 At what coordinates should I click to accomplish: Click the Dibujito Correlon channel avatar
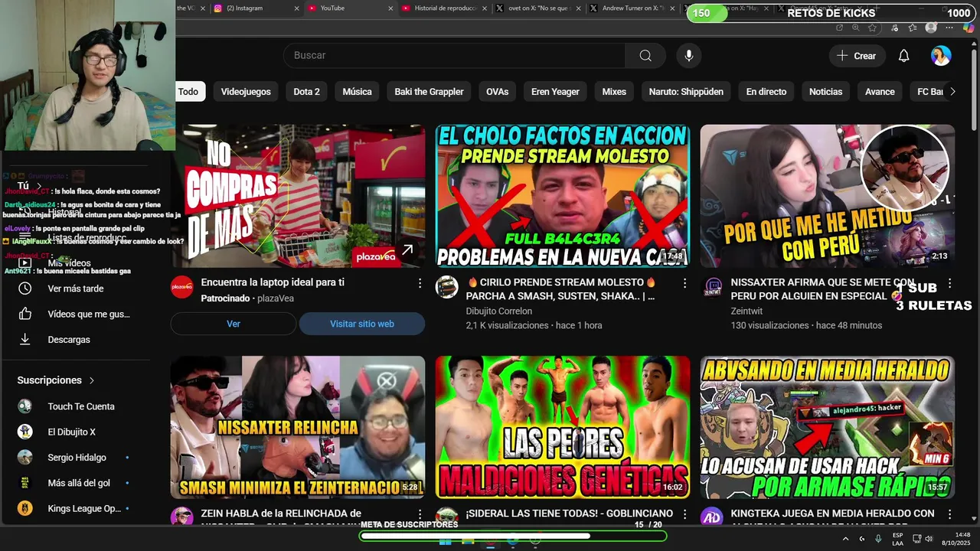pos(447,287)
